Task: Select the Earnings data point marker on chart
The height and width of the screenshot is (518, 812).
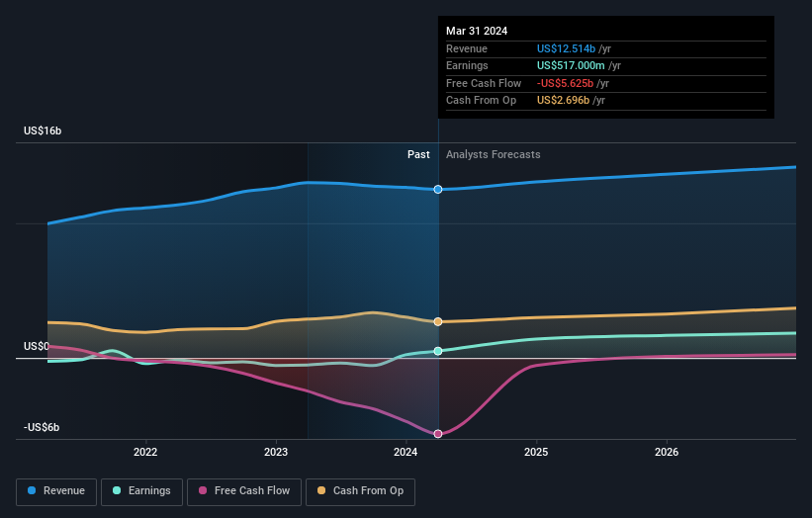Action: coord(438,351)
